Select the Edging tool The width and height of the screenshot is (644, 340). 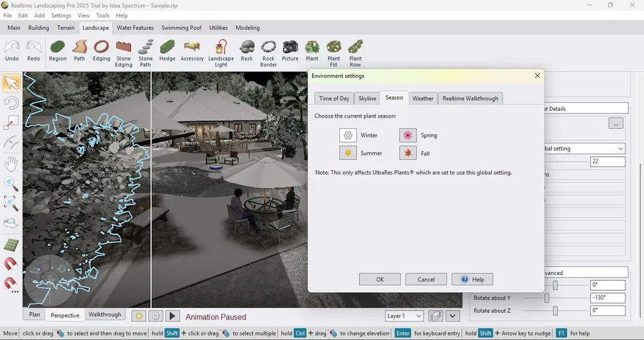click(x=102, y=50)
